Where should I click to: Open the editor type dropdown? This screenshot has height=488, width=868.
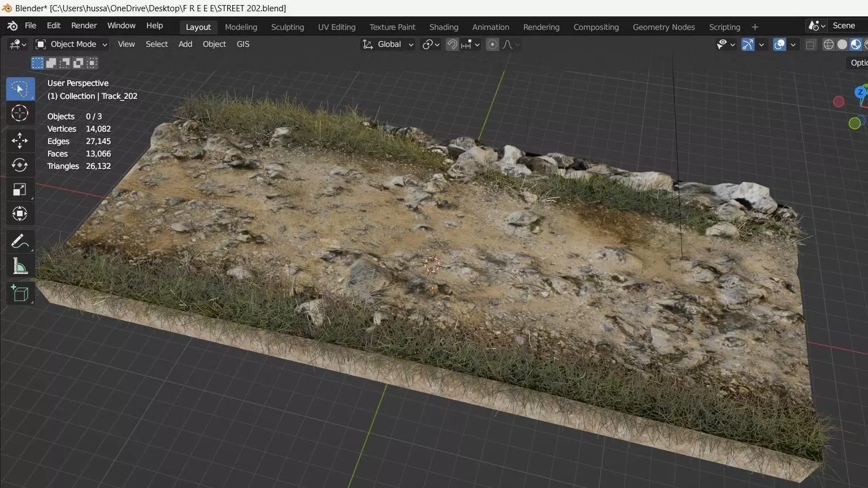pyautogui.click(x=18, y=45)
